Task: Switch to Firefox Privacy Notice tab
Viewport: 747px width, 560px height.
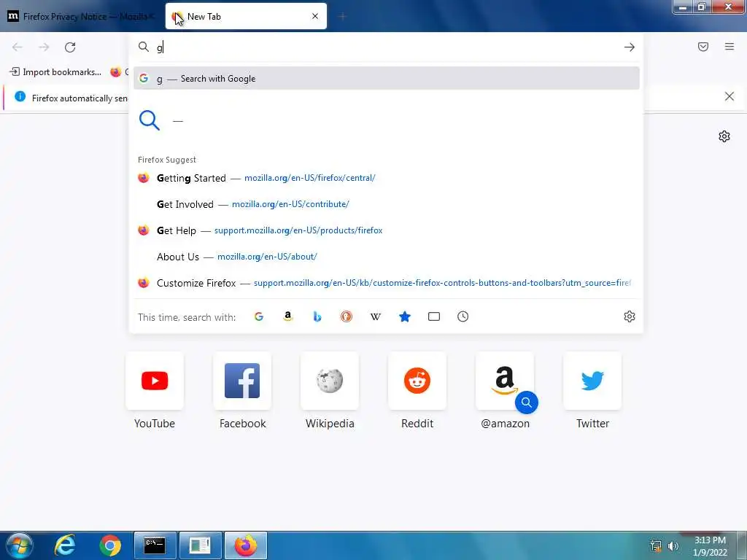Action: [x=82, y=16]
